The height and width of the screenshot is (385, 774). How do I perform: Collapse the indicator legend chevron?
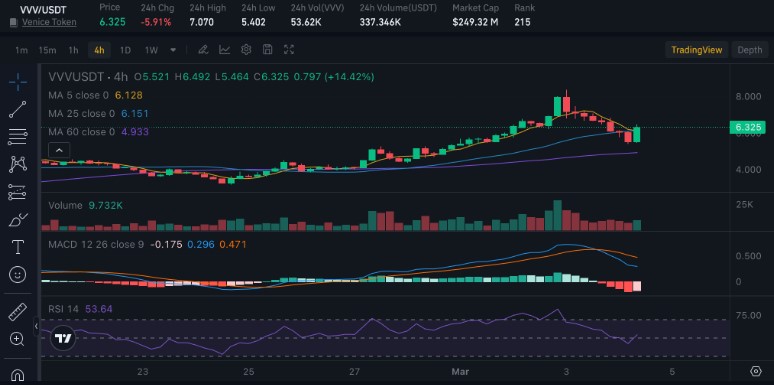[x=59, y=150]
